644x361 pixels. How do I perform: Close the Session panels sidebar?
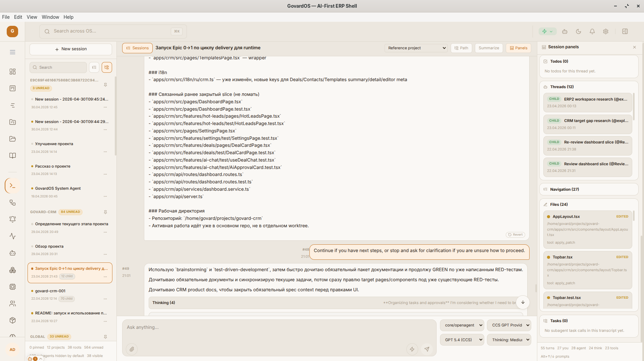click(x=634, y=47)
